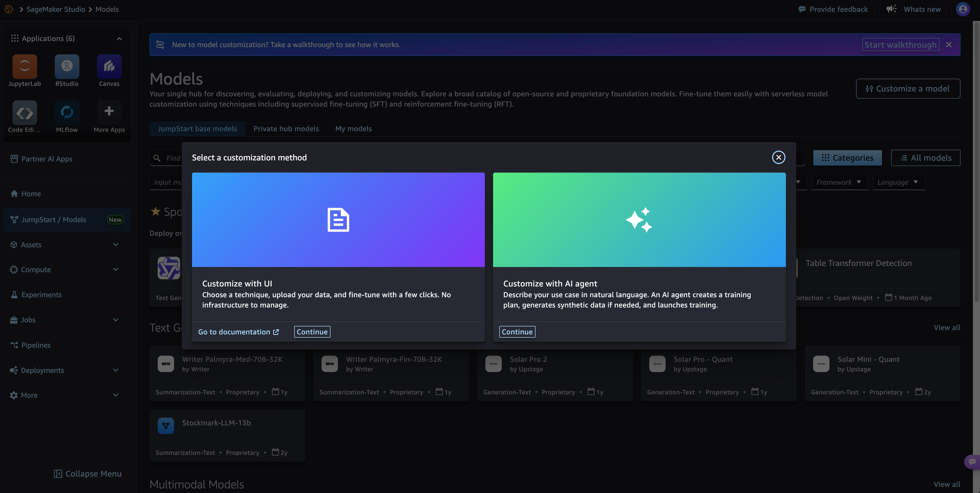Click the Solar Mini - Quant model icon
The image size is (980, 493).
coord(821,364)
